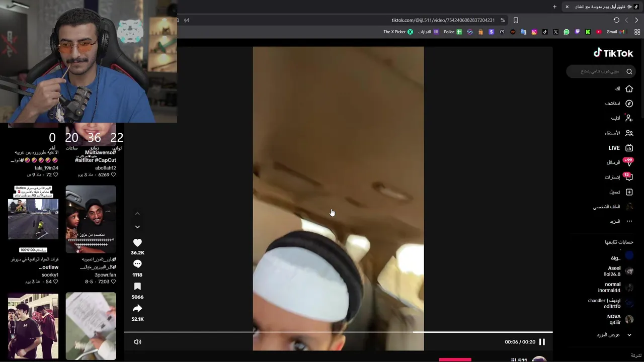The width and height of the screenshot is (644, 362).
Task: Open the apps grid icon in bookmarks bar
Action: coord(637,32)
